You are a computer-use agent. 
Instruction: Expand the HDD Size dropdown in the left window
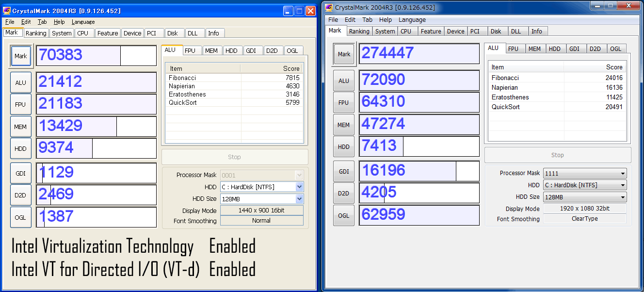[299, 199]
